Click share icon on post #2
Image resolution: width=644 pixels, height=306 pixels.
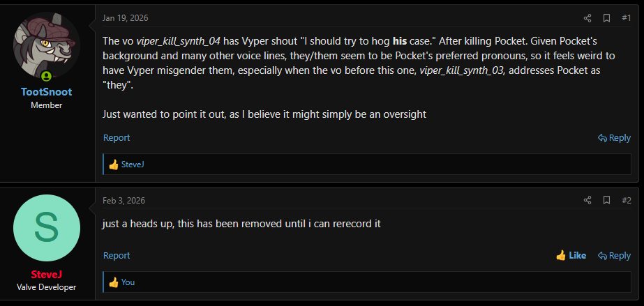[x=587, y=201]
